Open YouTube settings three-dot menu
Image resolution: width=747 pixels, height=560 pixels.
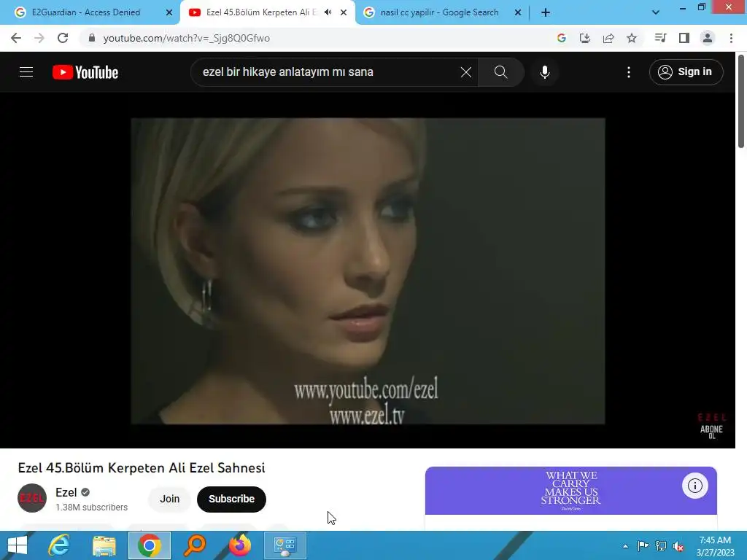(x=629, y=72)
